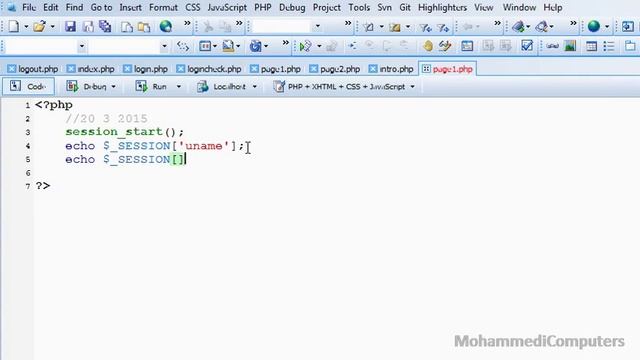Open the dropdown arrow next to New file

26,27
